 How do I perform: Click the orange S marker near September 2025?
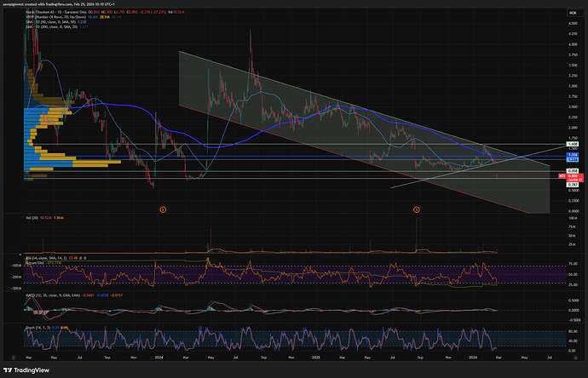[417, 209]
